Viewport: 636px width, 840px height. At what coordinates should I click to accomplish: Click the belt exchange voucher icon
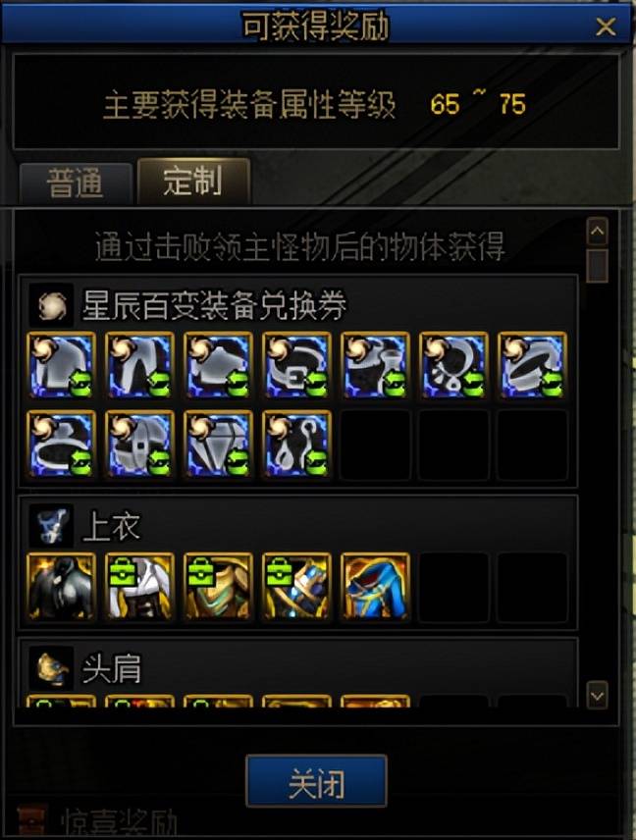(x=296, y=365)
